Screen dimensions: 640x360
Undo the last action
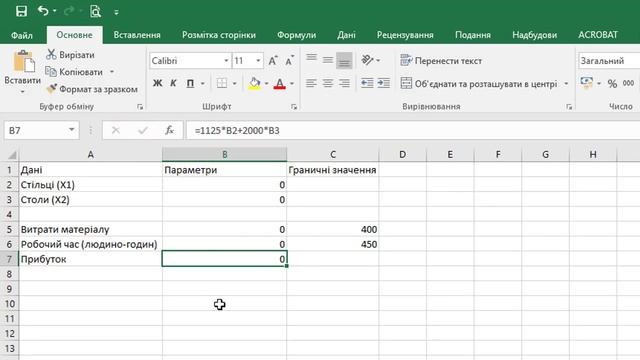point(43,11)
